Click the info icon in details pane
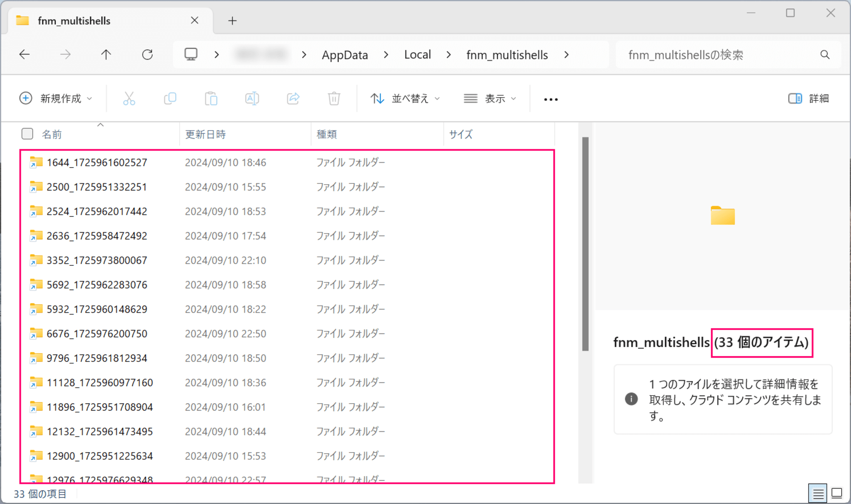Viewport: 851px width, 504px height. (631, 399)
